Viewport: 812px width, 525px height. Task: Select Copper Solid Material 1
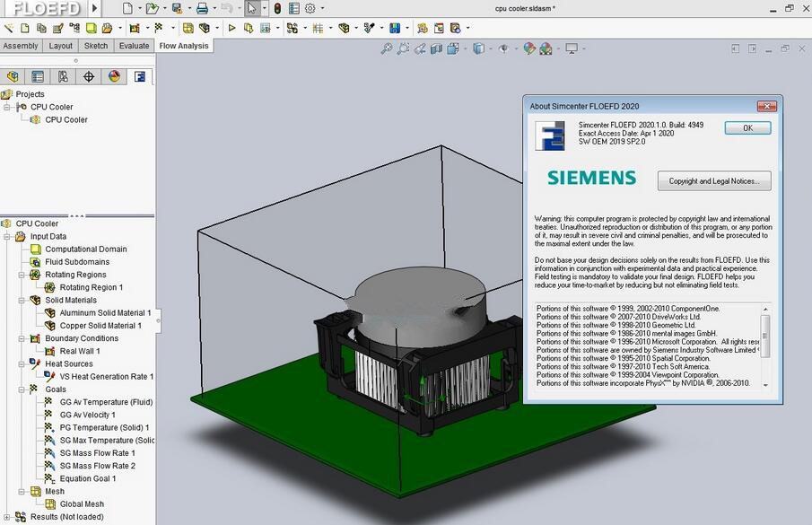point(100,326)
